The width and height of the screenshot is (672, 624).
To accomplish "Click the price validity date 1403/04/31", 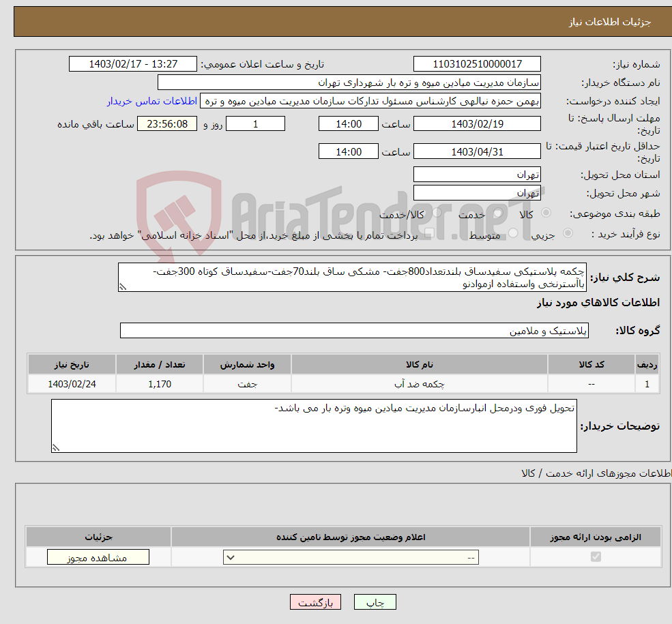I will (477, 151).
